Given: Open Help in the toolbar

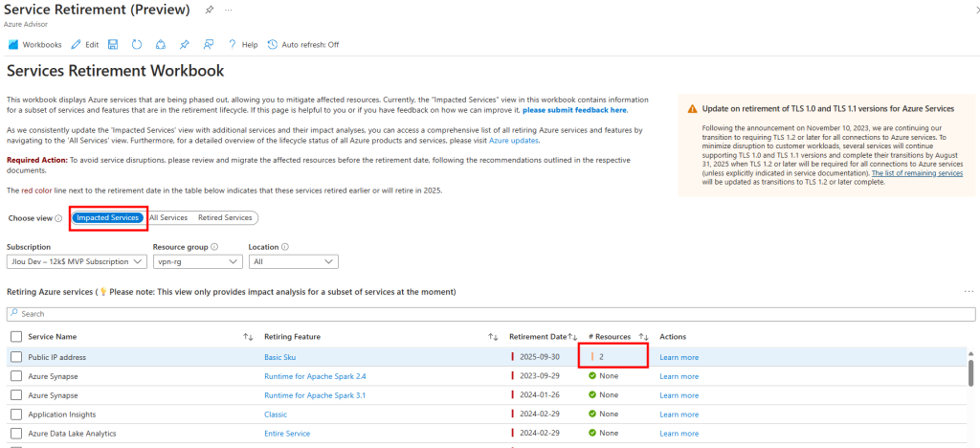Looking at the screenshot, I should (x=242, y=45).
